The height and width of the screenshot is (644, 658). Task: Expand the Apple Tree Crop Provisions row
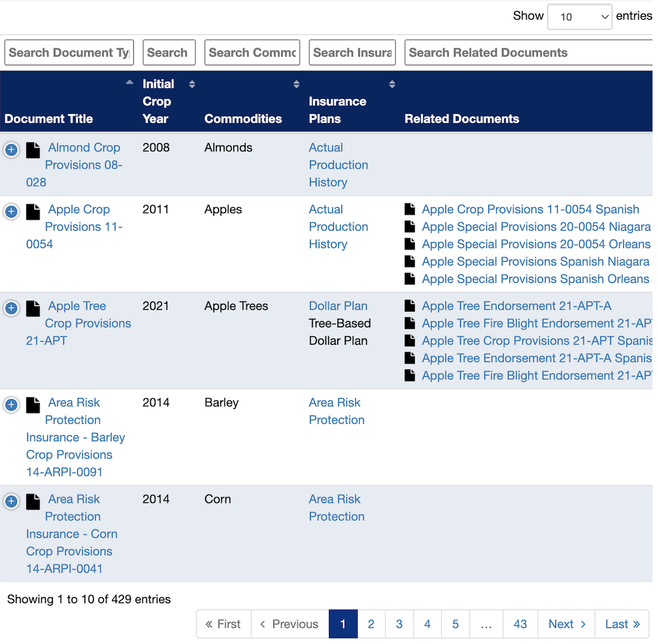coord(11,308)
